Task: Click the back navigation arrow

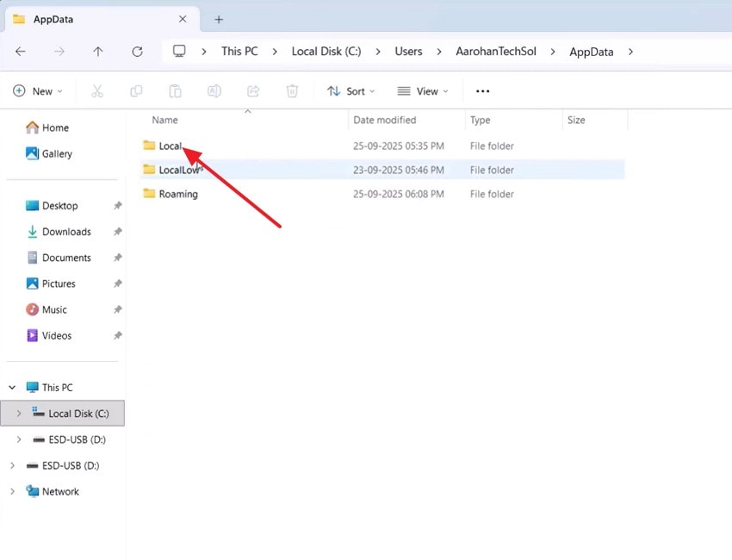Action: tap(21, 51)
